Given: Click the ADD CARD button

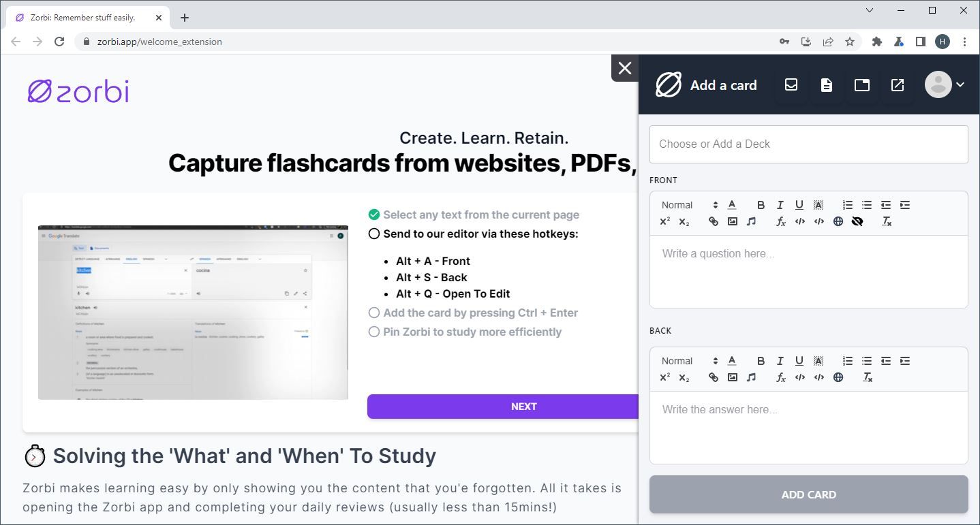Looking at the screenshot, I should pos(809,494).
